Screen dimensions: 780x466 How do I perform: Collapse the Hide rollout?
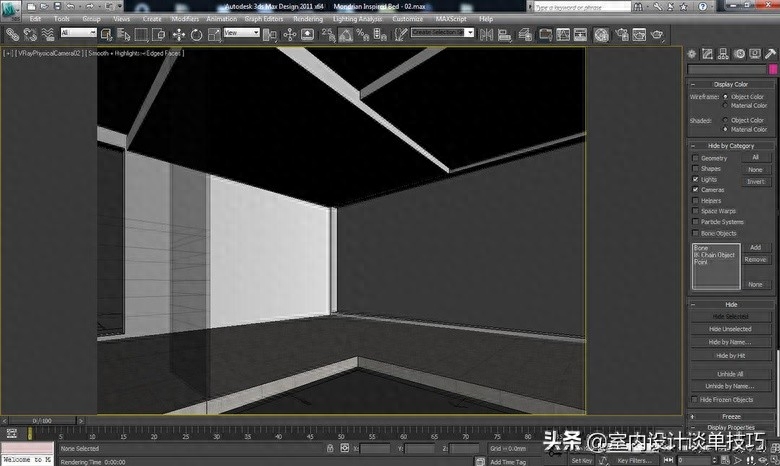coord(730,304)
